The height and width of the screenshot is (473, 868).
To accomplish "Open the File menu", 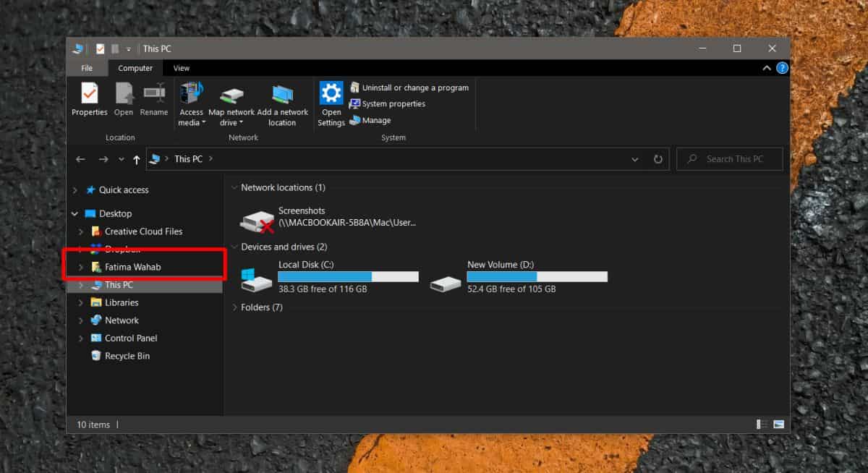I will [87, 67].
